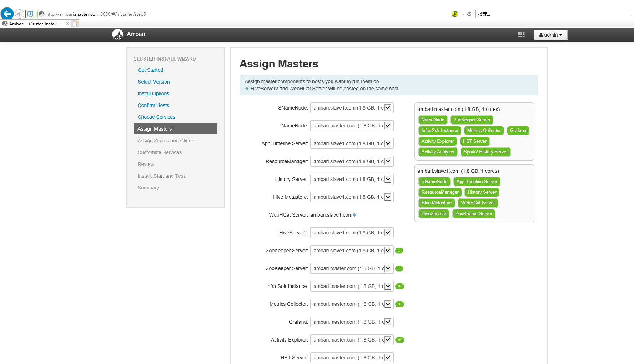Click the HST Server tag

[474, 141]
